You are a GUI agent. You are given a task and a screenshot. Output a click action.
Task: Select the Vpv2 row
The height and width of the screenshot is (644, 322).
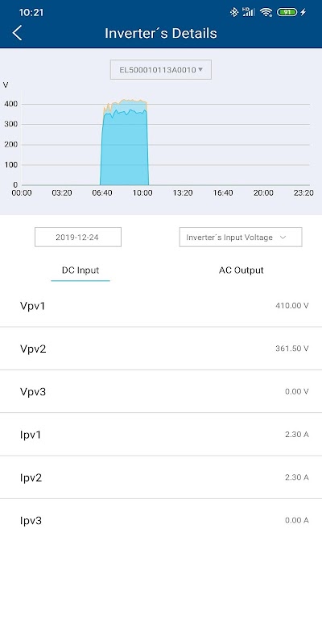pyautogui.click(x=161, y=349)
